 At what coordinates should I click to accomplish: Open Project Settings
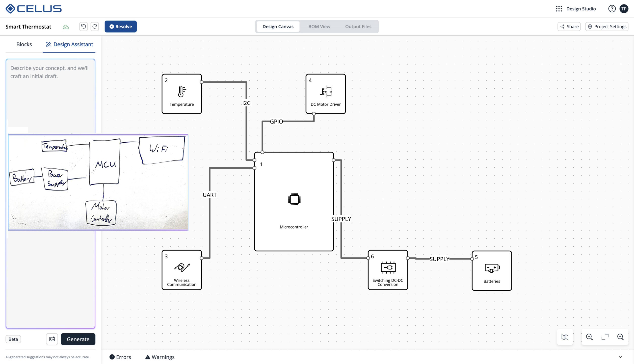tap(607, 26)
